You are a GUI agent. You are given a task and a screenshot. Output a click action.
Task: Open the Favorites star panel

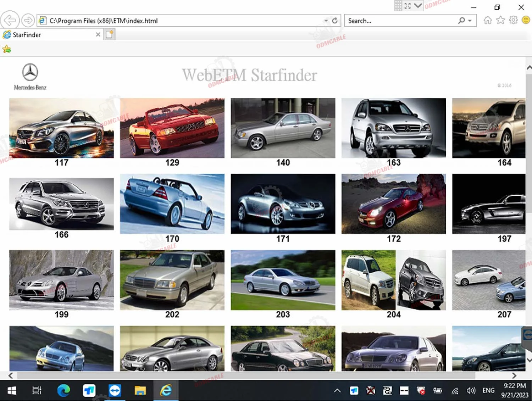pos(500,20)
